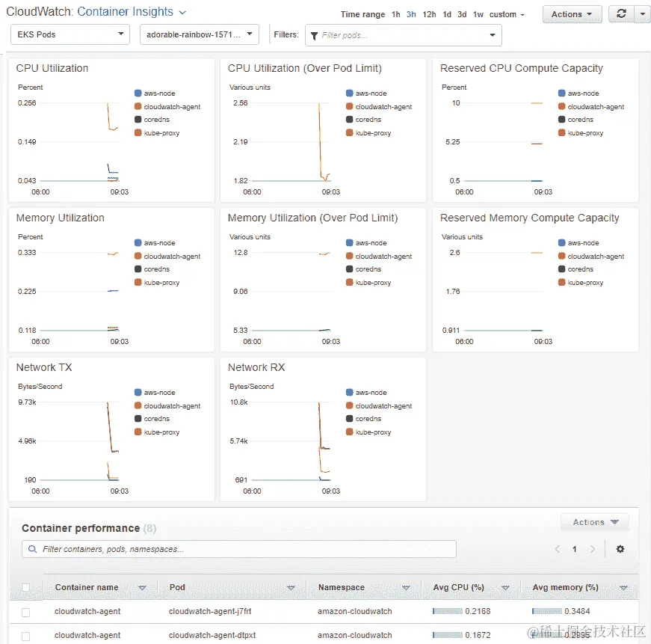Select the 12h time range
This screenshot has width=651, height=644.
pyautogui.click(x=429, y=14)
